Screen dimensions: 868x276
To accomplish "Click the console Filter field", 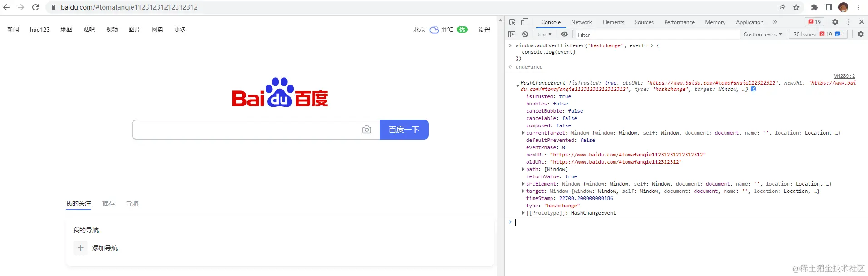I will 657,35.
